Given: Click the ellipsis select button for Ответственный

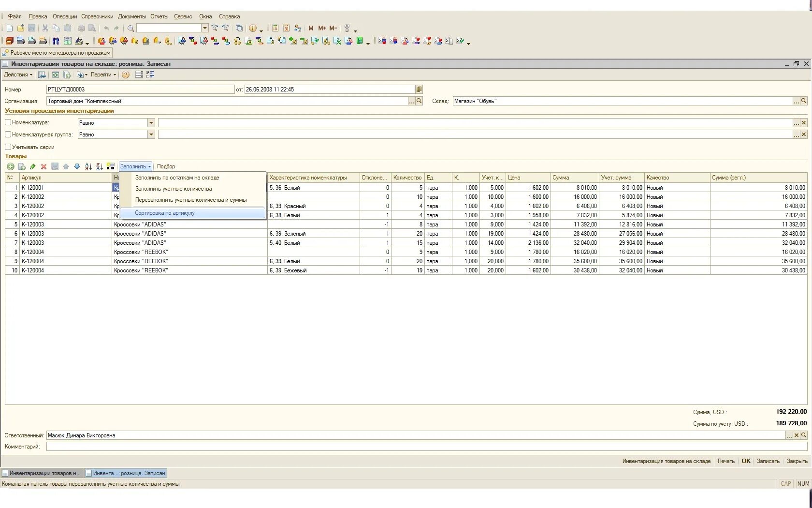Looking at the screenshot, I should coord(789,435).
